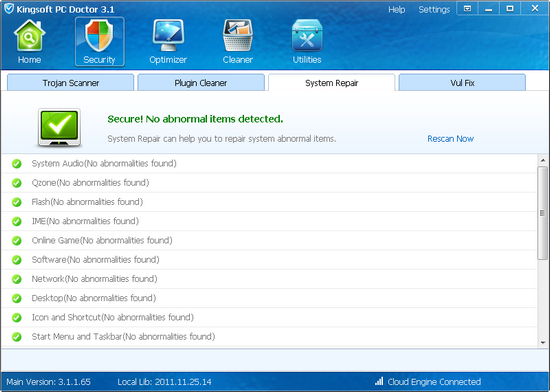Select the IME(No abnormalities found) row
Viewport: 550px width, 392px height.
pos(269,222)
